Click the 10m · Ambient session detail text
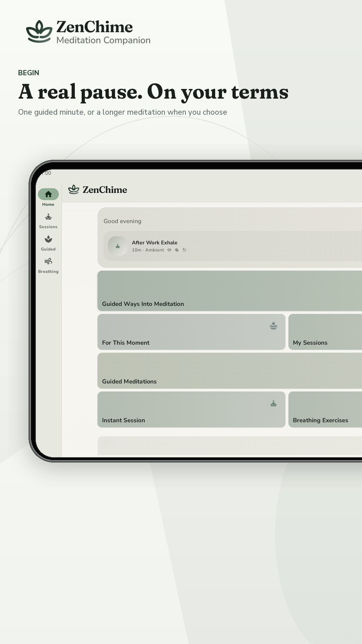The width and height of the screenshot is (362, 644). click(x=148, y=250)
